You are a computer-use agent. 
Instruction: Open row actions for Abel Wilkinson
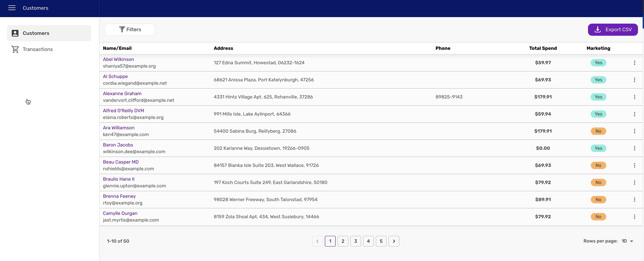[x=634, y=63]
